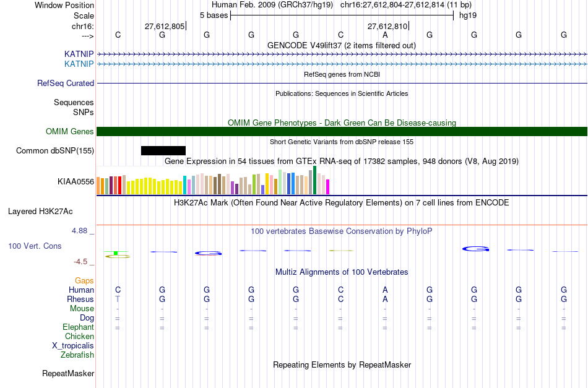Image resolution: width=588 pixels, height=388 pixels.
Task: Click the ---> strand direction arrow
Action: click(x=87, y=36)
